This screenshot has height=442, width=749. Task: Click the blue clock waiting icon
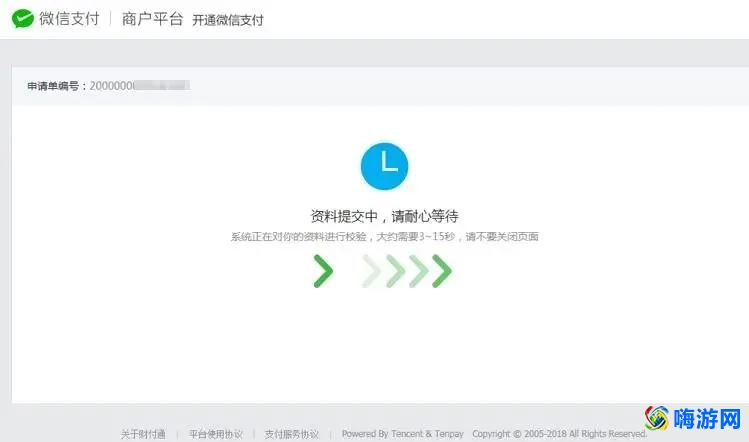[x=385, y=166]
